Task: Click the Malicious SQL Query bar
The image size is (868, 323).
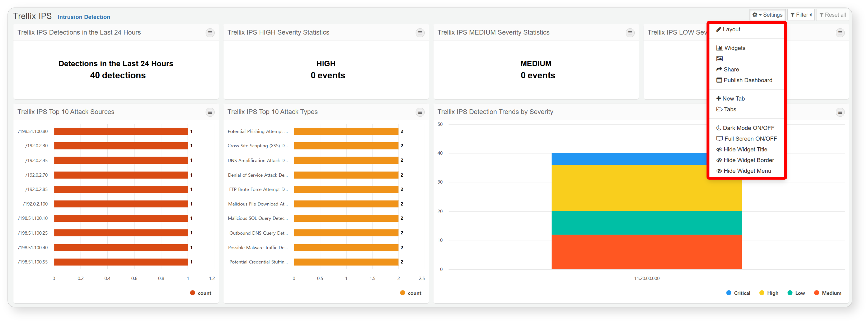Action: 346,218
